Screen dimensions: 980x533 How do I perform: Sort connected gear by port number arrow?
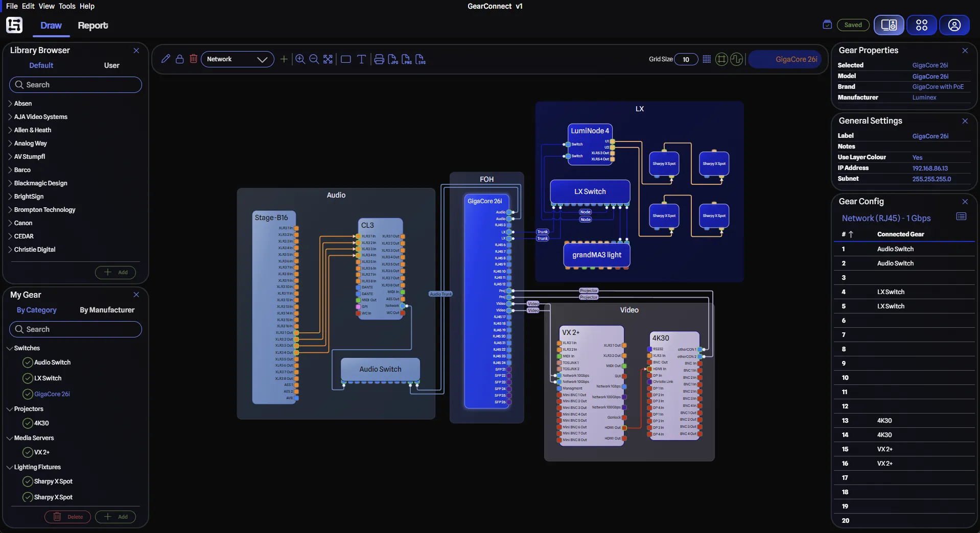tap(851, 234)
